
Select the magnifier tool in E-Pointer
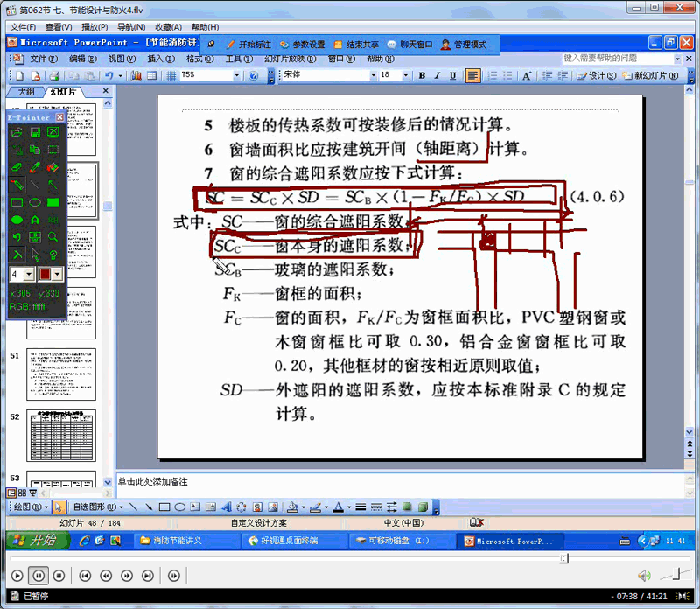pos(51,235)
